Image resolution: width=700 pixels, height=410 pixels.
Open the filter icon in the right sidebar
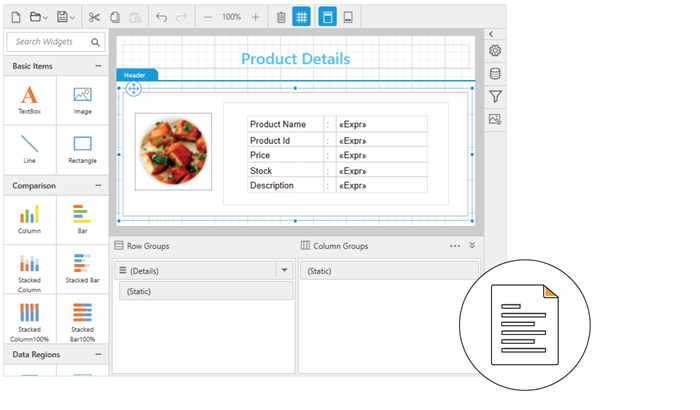click(495, 96)
